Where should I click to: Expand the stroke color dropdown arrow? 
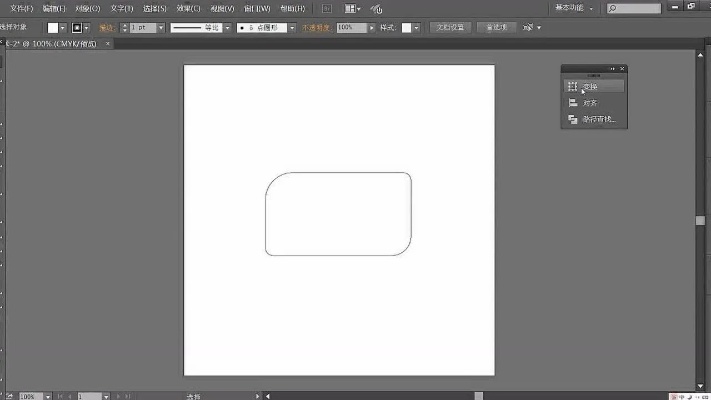tap(86, 28)
